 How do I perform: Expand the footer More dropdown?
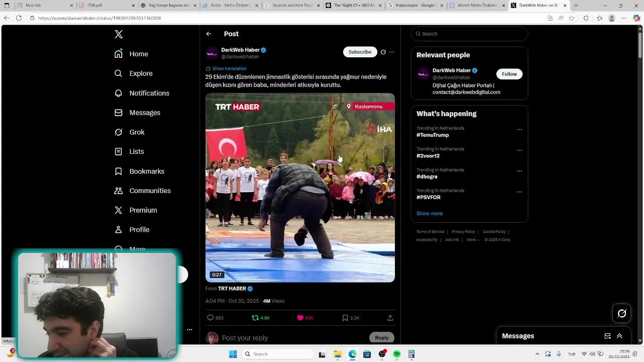(x=472, y=240)
